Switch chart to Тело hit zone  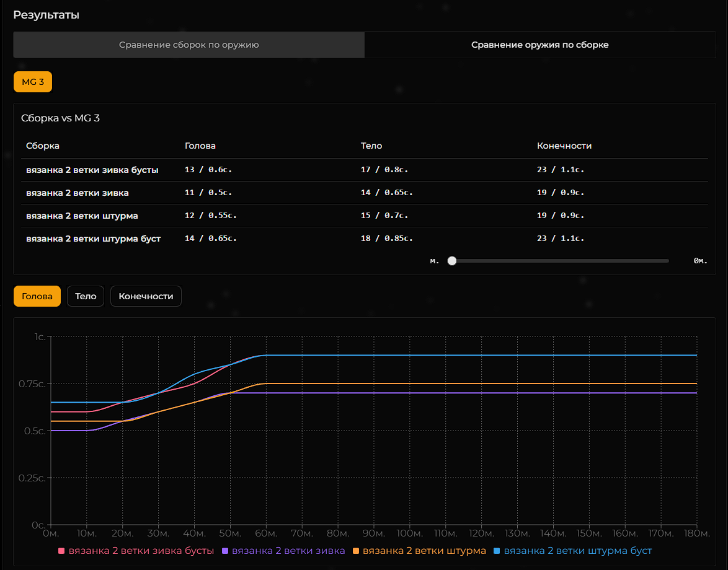point(86,296)
